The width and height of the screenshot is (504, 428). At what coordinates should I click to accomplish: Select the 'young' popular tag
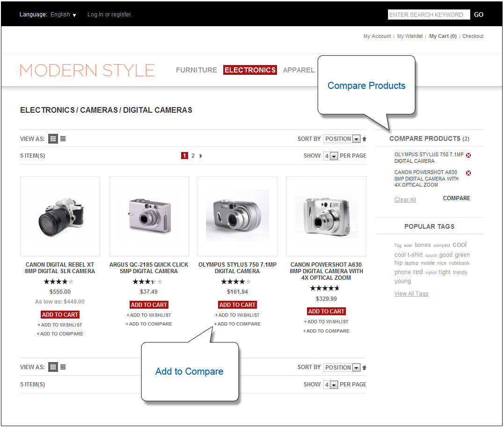pos(402,281)
